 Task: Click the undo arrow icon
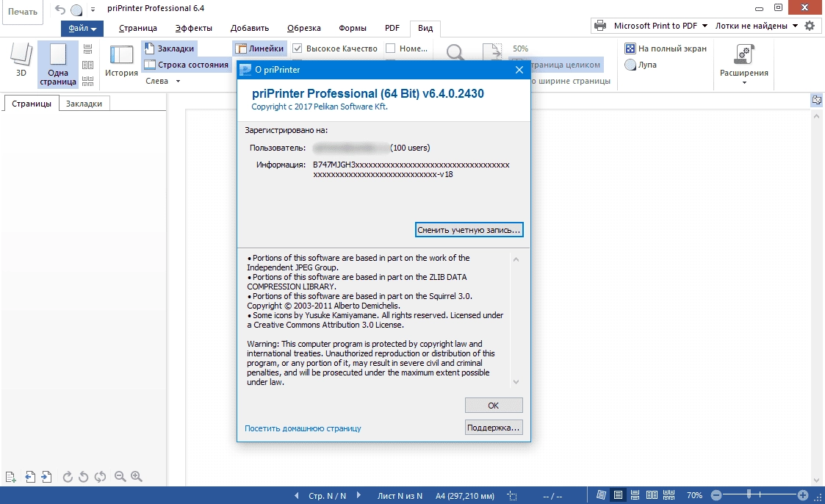coord(60,10)
